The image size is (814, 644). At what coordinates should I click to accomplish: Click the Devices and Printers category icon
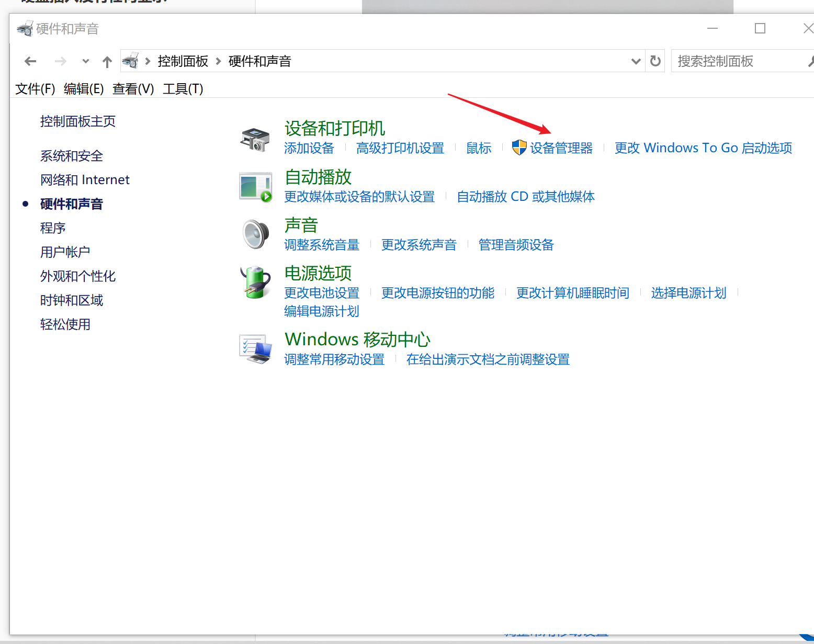[x=255, y=139]
